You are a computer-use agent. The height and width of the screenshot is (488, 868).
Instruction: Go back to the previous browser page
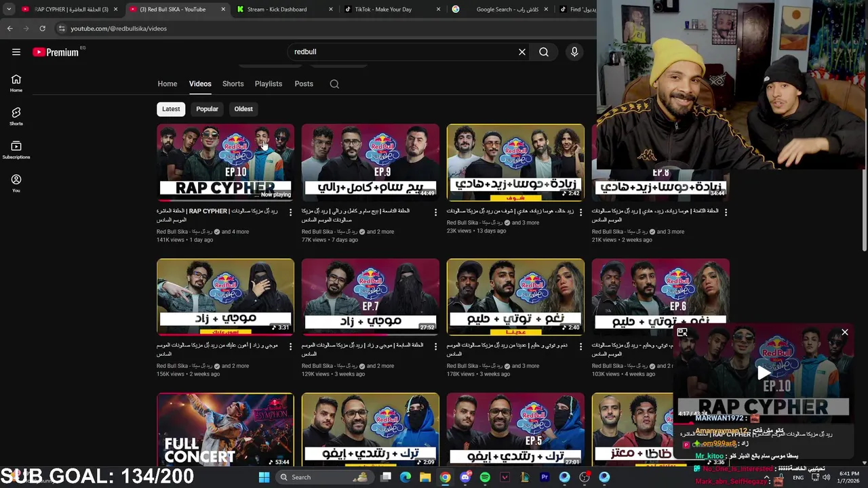tap(9, 28)
